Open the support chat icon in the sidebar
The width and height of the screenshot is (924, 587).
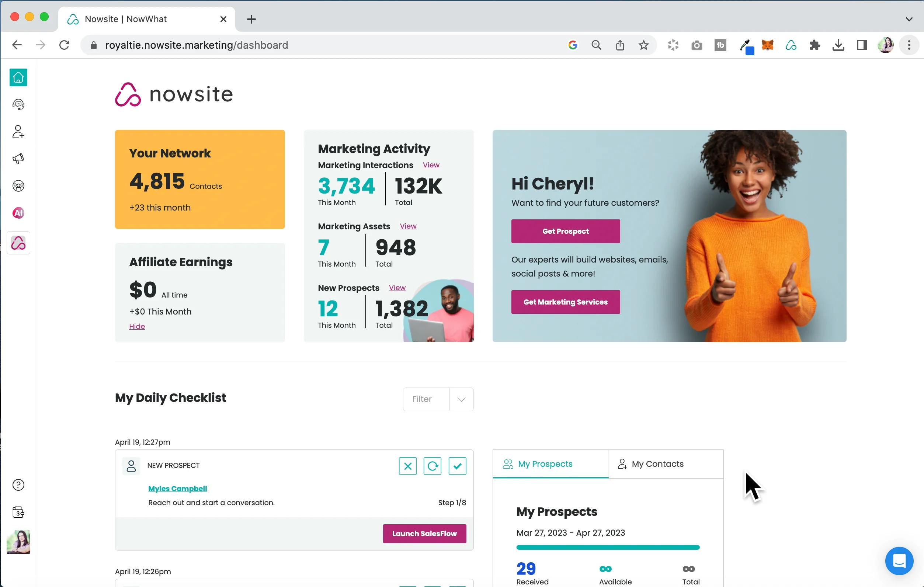[x=18, y=104]
